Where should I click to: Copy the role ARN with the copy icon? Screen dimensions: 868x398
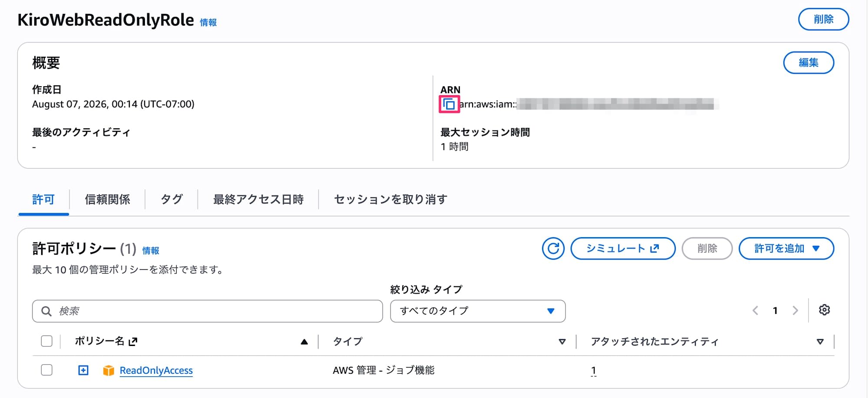[449, 104]
